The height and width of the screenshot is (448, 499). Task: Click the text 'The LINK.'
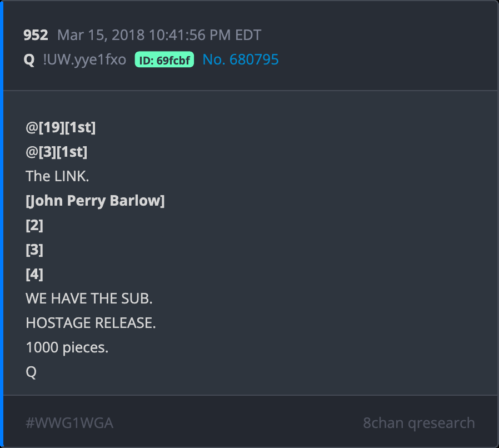click(x=57, y=176)
